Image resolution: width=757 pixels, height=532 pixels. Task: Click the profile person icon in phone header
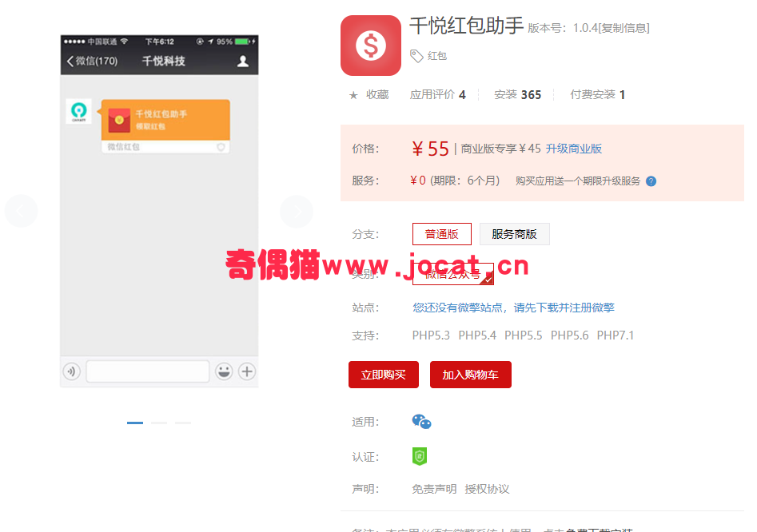point(243,62)
